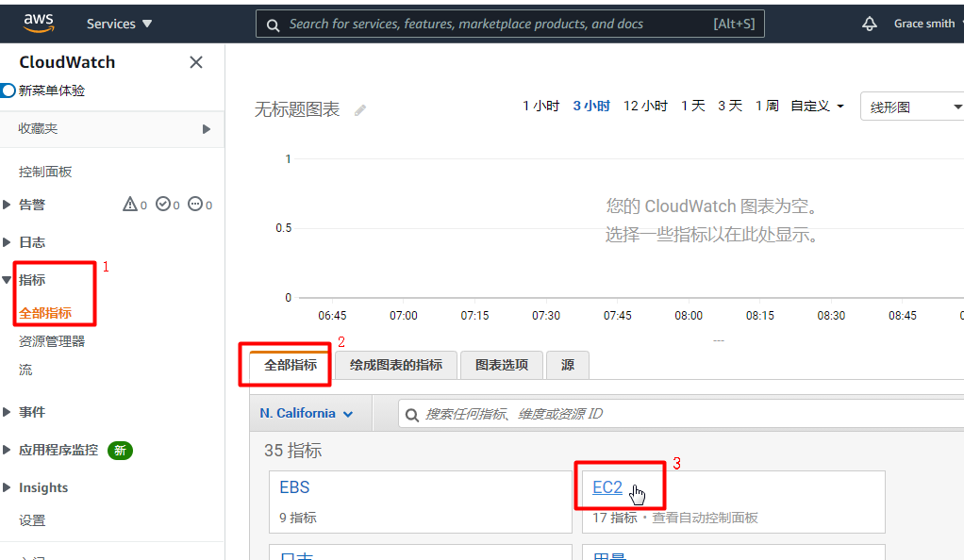Click the 新 badge beside 应用程序监控
964x560 pixels.
(120, 451)
